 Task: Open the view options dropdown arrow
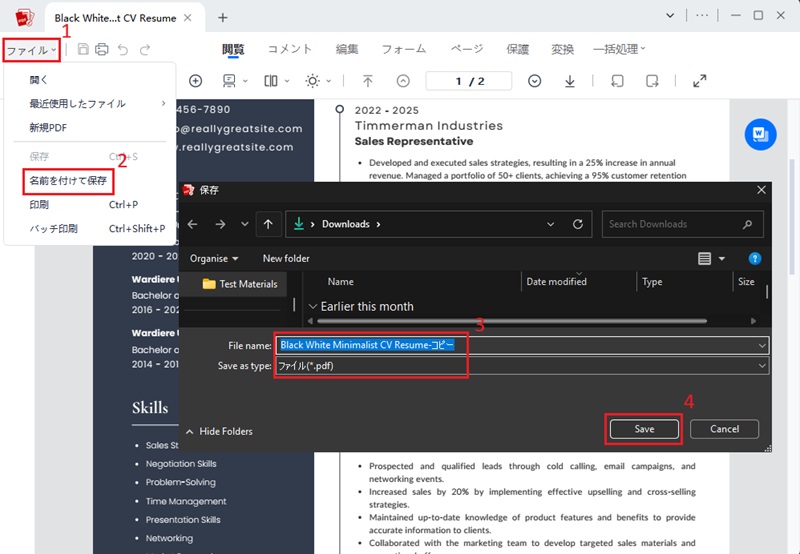[x=721, y=259]
